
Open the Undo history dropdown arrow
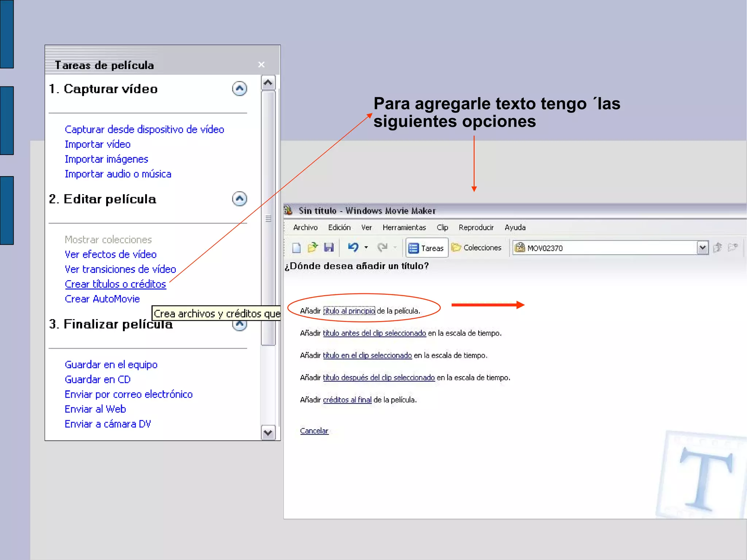pyautogui.click(x=366, y=248)
